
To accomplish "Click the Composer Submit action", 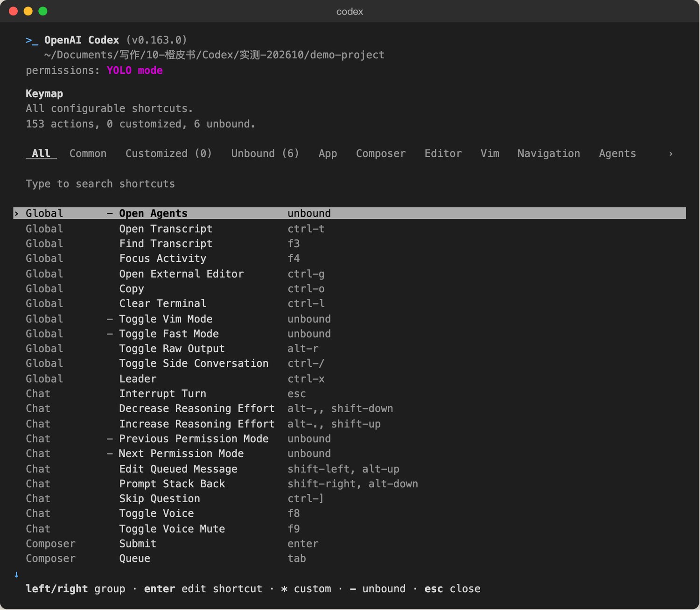I will [350, 544].
